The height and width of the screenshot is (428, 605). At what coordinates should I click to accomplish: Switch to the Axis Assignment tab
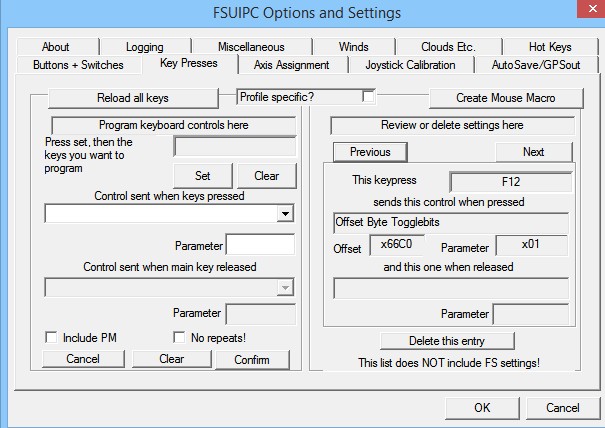(292, 65)
